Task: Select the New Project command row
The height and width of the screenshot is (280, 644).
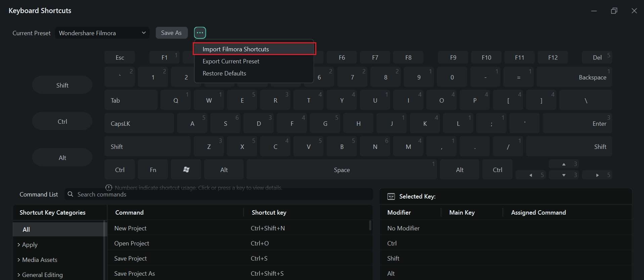Action: [x=240, y=228]
